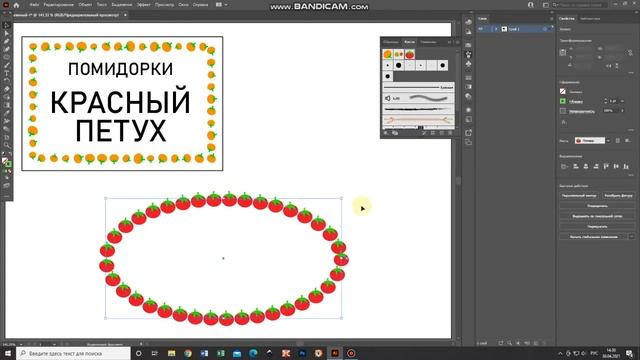Click Create New Layer icon in Layers panel
Image resolution: width=640 pixels, height=360 pixels.
[x=536, y=343]
